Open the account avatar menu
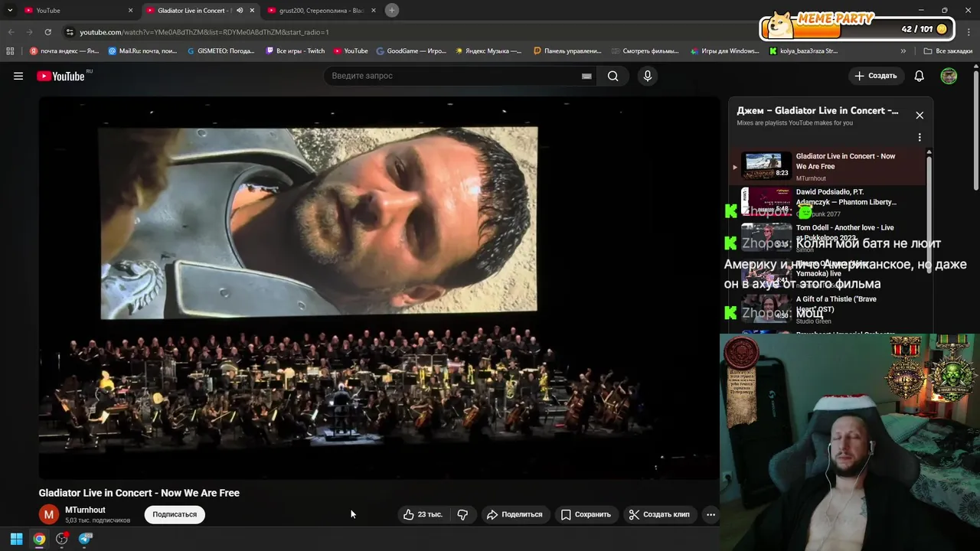 point(949,76)
